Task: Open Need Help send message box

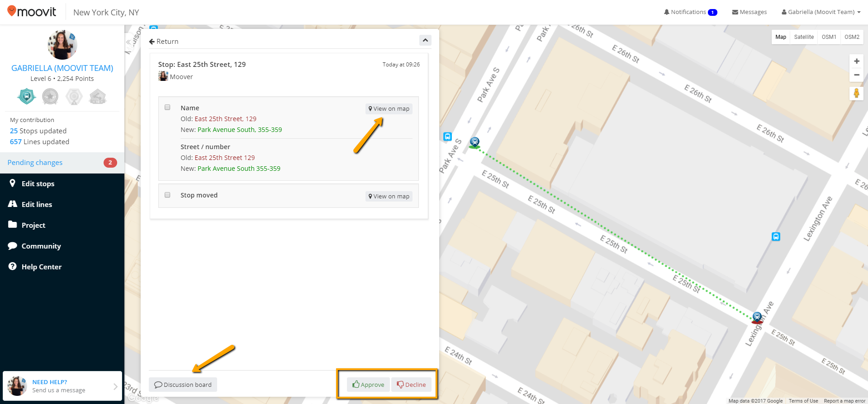Action: pyautogui.click(x=62, y=386)
